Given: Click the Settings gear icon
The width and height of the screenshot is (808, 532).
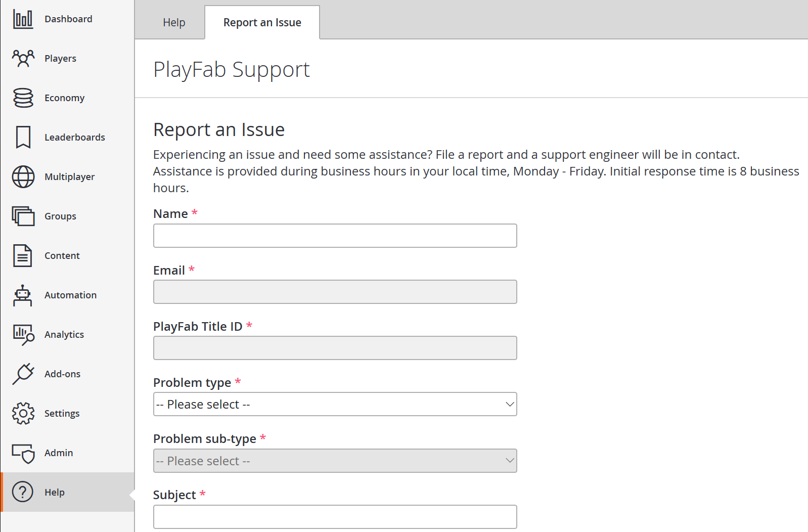Looking at the screenshot, I should tap(23, 414).
